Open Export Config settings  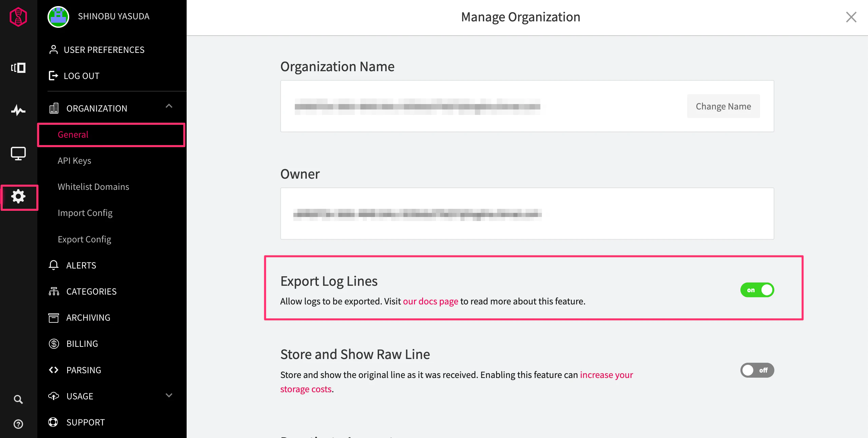coord(84,239)
